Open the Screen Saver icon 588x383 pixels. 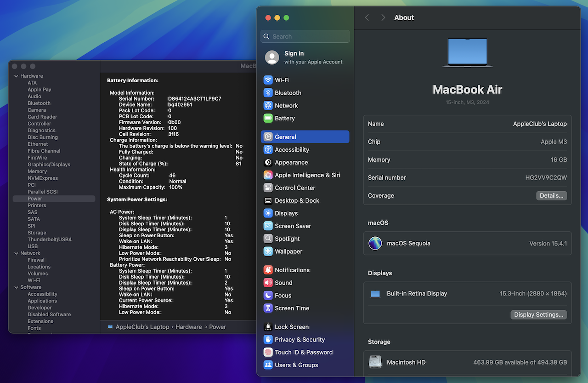pos(268,226)
